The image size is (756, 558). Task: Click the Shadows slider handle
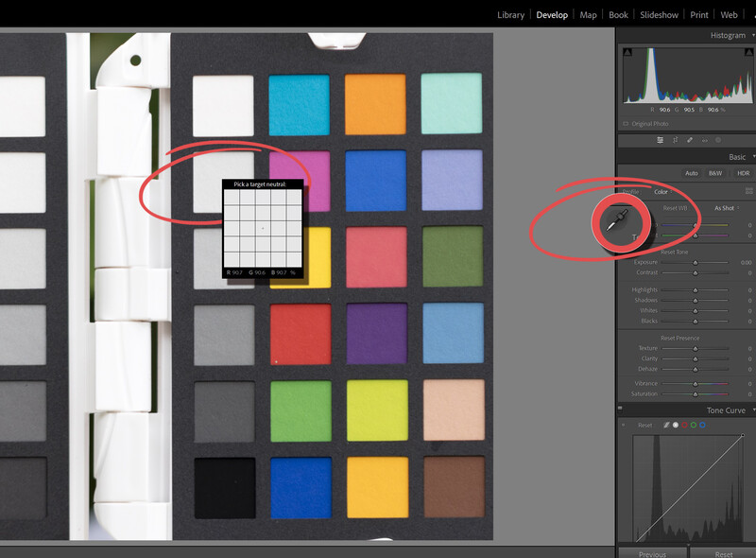coord(696,300)
